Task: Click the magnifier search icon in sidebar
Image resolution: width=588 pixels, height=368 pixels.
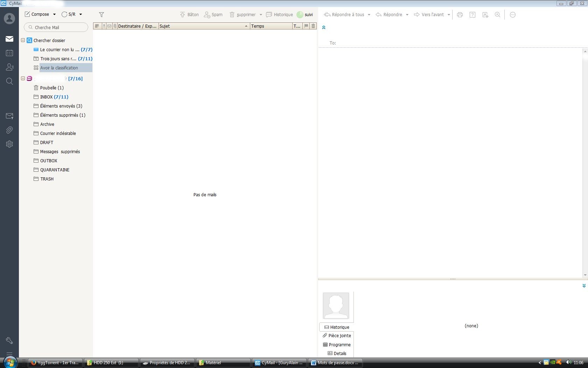Action: click(x=9, y=81)
